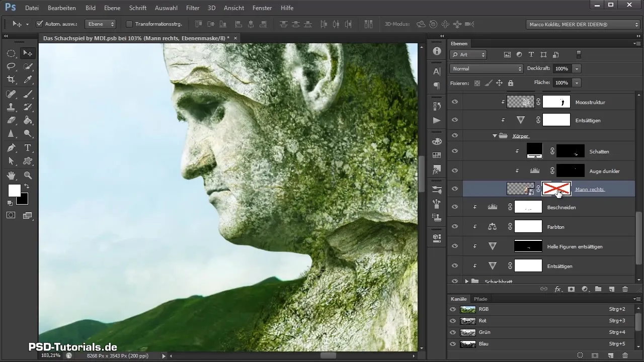Select the Spot Healing Brush tool
The width and height of the screenshot is (644, 362).
click(11, 94)
